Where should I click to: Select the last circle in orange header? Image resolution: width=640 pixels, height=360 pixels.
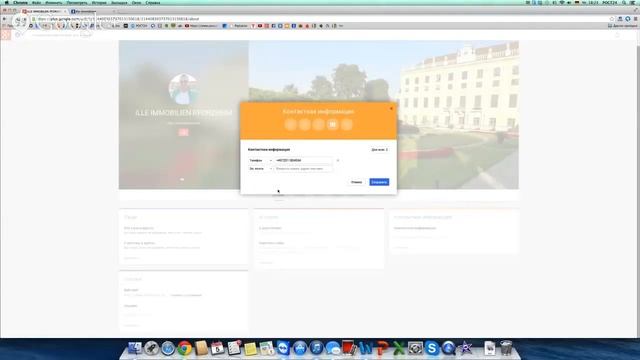coord(347,124)
